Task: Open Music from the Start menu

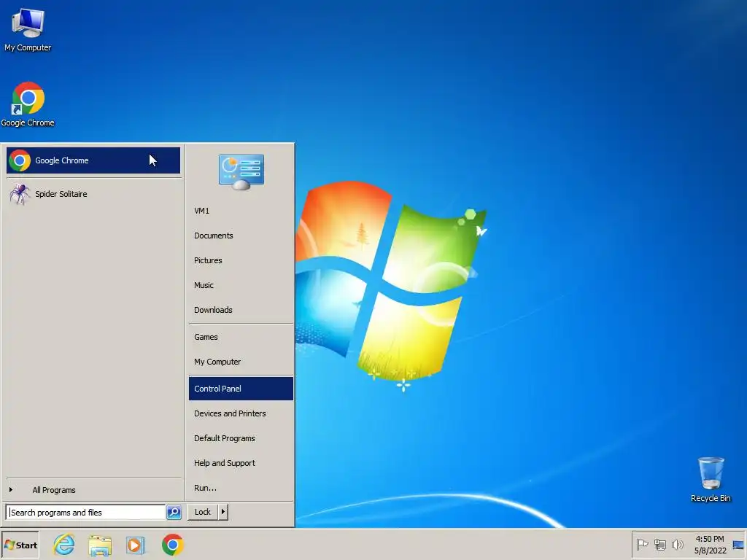Action: [241, 285]
